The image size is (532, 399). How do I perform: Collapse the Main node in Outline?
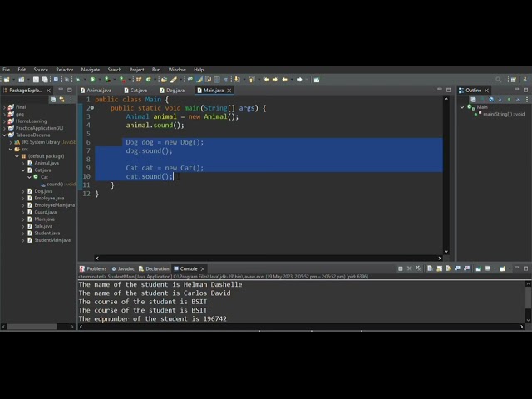[462, 107]
